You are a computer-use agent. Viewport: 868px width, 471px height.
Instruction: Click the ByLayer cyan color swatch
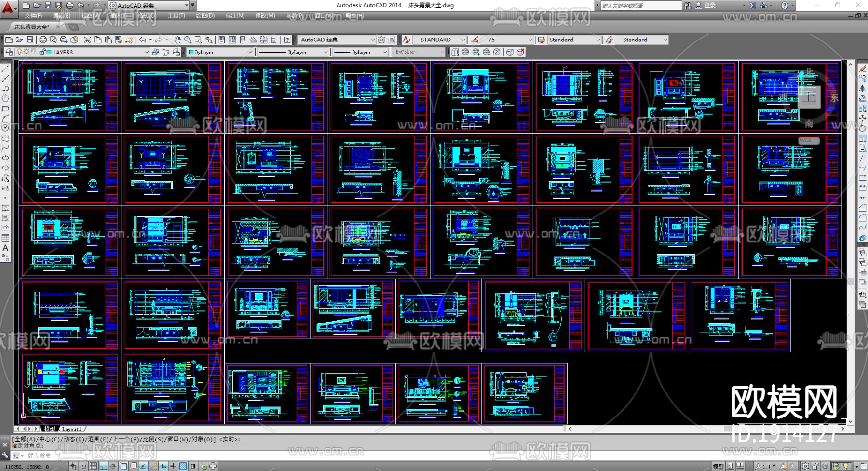pos(191,52)
